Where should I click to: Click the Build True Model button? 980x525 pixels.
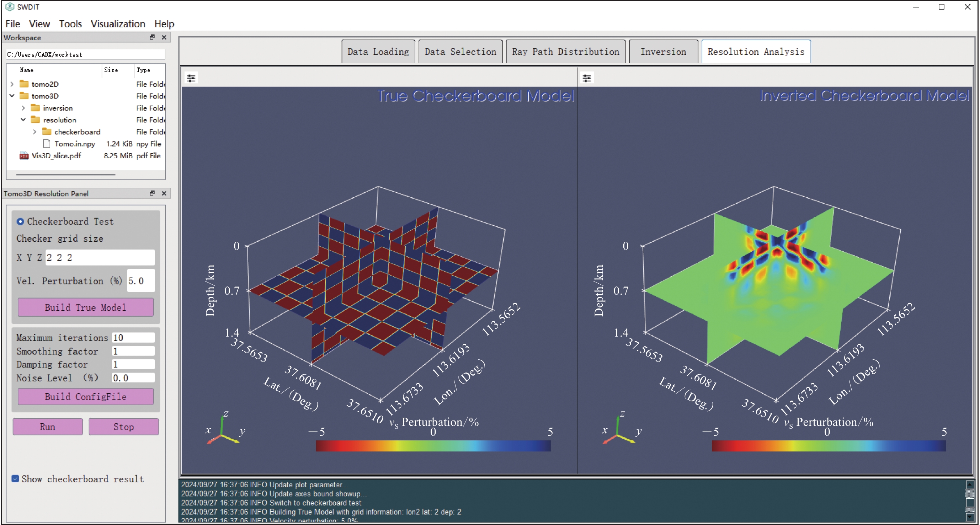pyautogui.click(x=86, y=307)
